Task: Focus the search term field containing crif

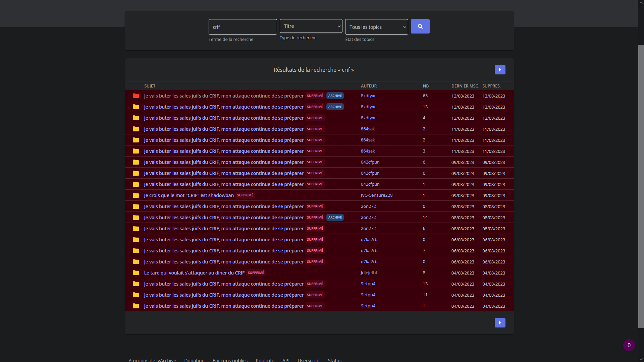Action: (243, 27)
